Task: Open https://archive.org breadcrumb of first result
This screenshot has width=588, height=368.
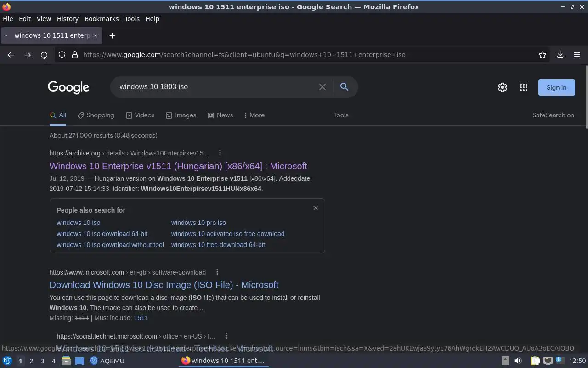Action: (75, 153)
